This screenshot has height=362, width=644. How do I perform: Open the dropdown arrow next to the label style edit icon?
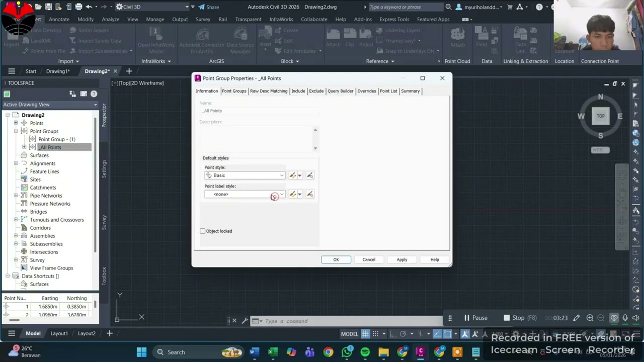pos(300,194)
